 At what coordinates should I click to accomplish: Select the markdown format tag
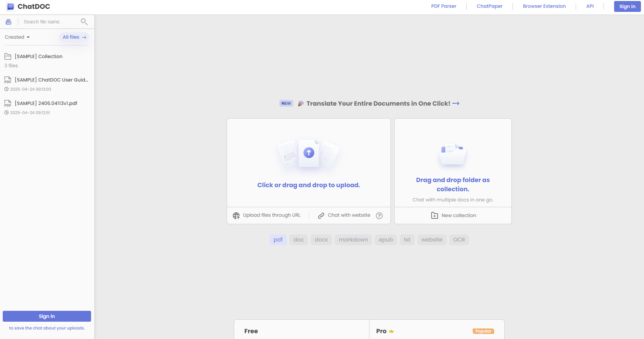point(353,240)
